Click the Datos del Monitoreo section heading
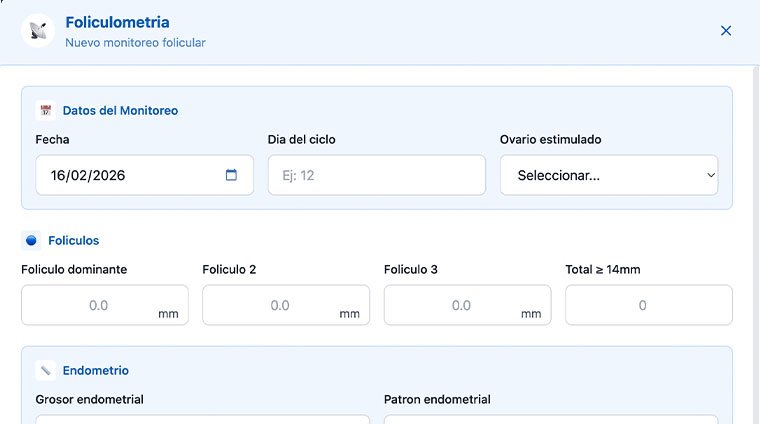 point(120,110)
